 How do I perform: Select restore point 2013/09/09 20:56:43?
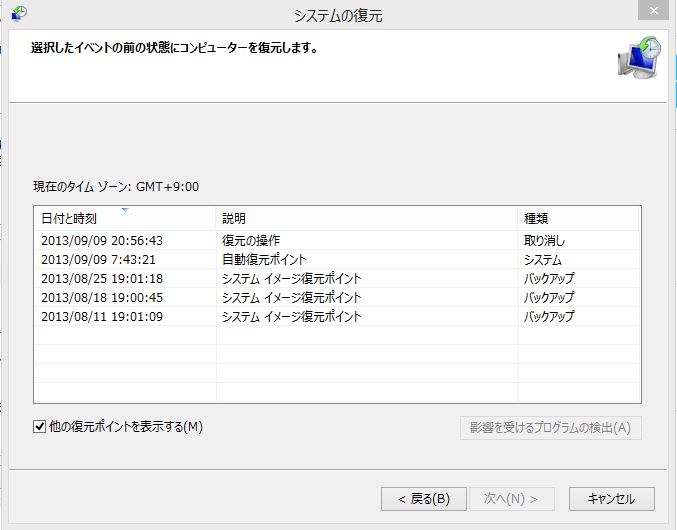[x=102, y=240]
